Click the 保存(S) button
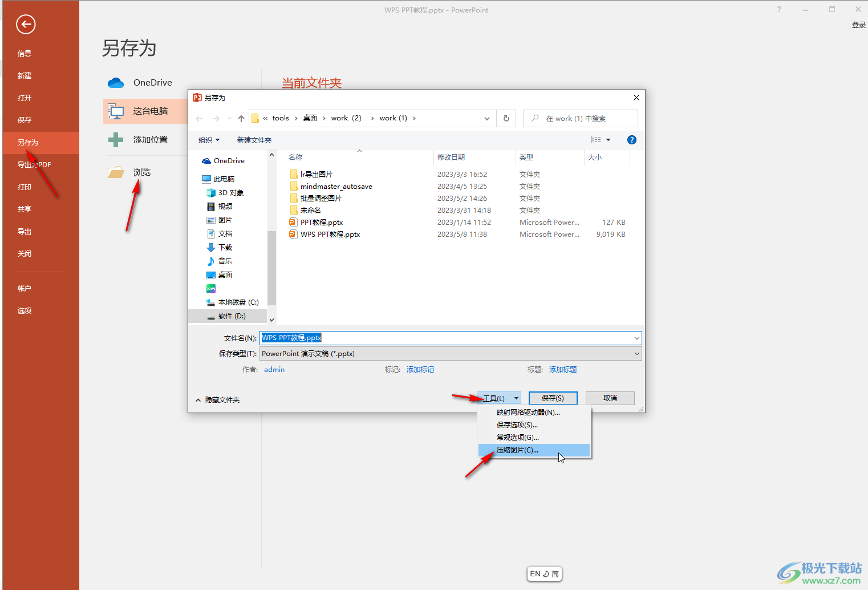 553,398
